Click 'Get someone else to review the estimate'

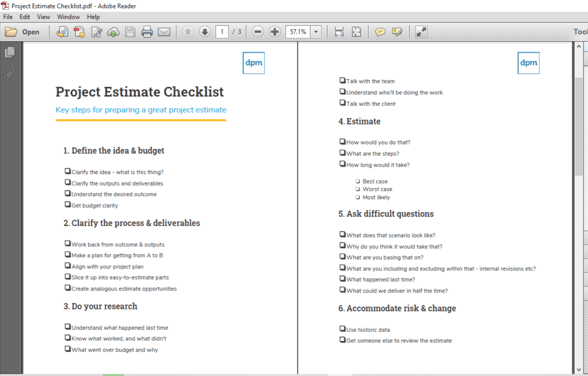[x=399, y=340]
